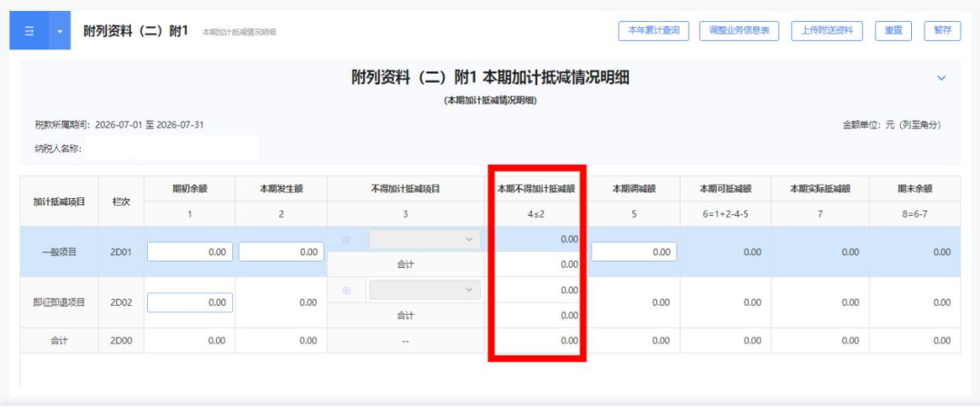This screenshot has width=980, height=414.
Task: Select the 一般项目 row label
Action: pos(59,252)
